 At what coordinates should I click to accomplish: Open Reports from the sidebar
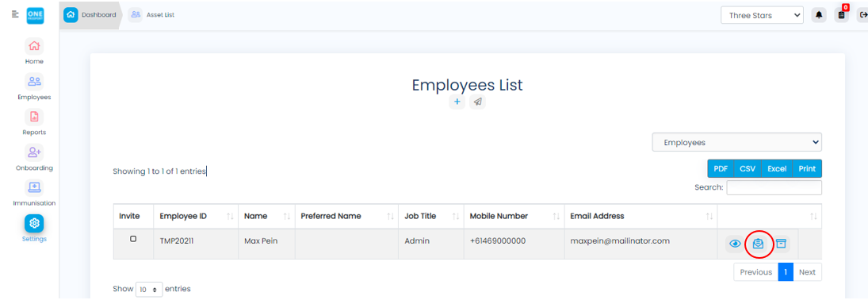34,122
